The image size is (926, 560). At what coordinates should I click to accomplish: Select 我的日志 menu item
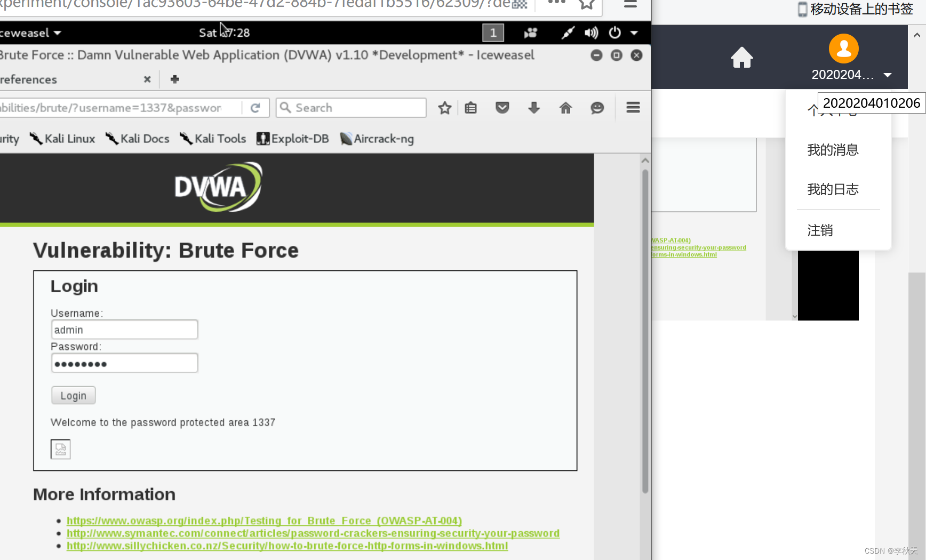point(833,189)
